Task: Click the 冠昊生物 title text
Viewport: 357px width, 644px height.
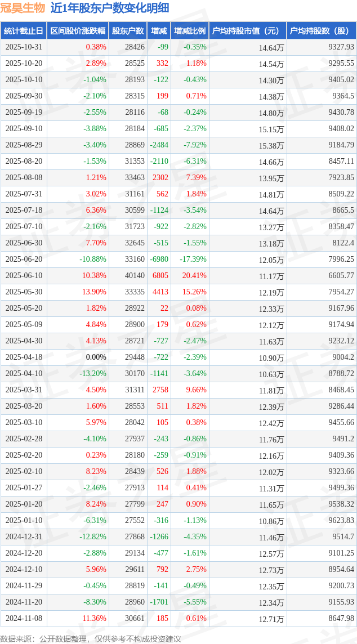Action: point(23,8)
